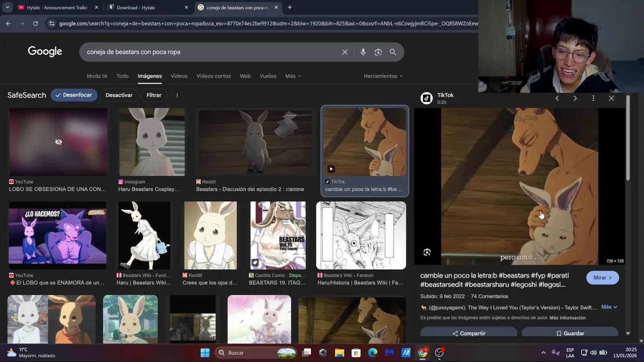Image resolution: width=644 pixels, height=362 pixels.
Task: Click the TikTok source logo in preview
Action: 427,98
